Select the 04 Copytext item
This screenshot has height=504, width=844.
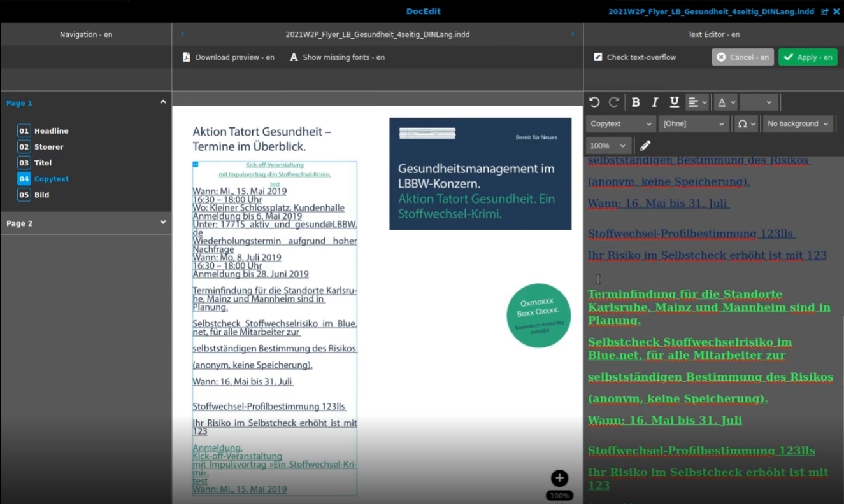(x=43, y=179)
